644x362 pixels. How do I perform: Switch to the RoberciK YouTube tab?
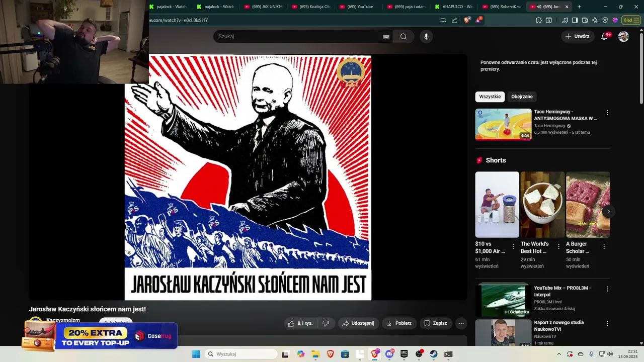point(502,7)
